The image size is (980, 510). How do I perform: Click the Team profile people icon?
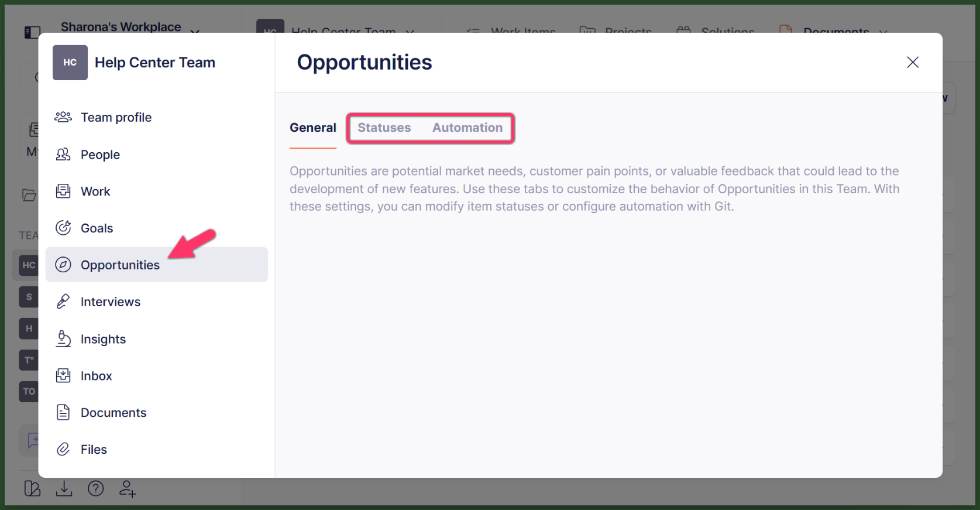point(63,117)
